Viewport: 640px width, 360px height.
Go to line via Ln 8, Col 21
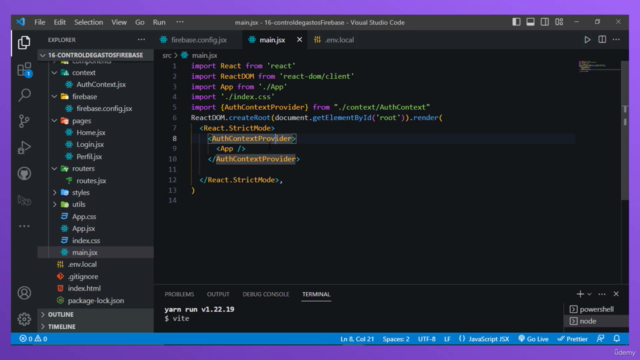[357, 339]
